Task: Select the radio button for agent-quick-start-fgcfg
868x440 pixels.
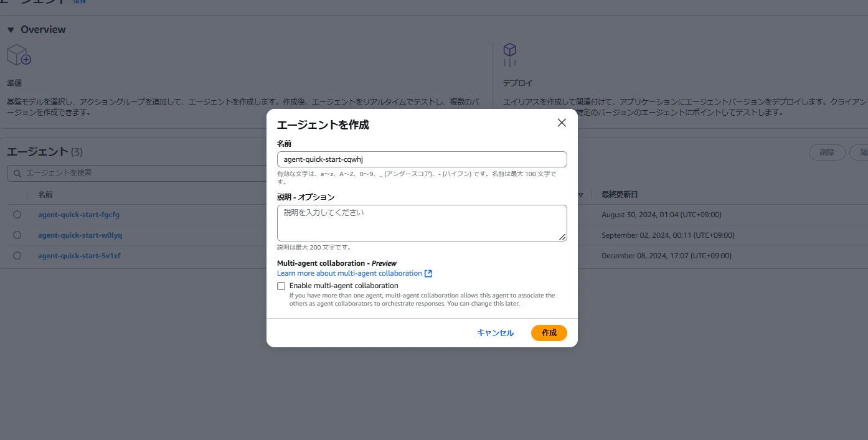Action: click(x=17, y=214)
